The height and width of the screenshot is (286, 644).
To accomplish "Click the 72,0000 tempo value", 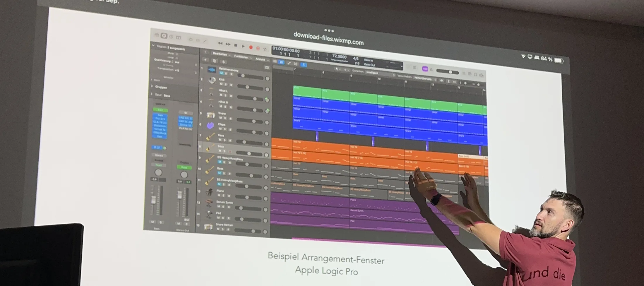I will click(x=339, y=56).
